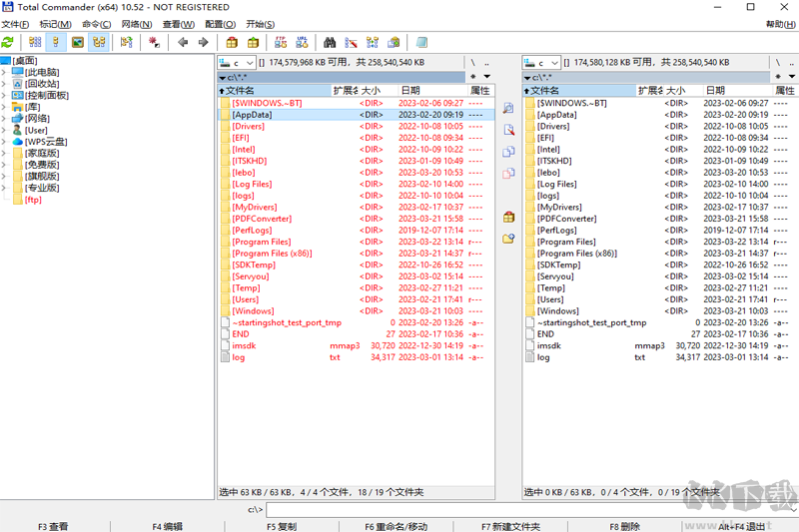This screenshot has width=799, height=532.
Task: Sort right panel by 日期 column header
Action: coord(715,90)
